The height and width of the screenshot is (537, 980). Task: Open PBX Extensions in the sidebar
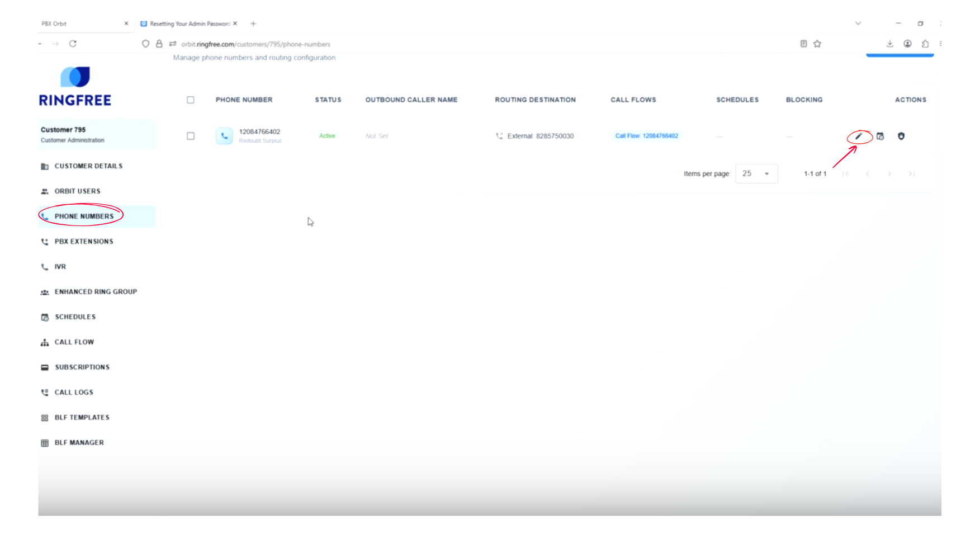pos(84,242)
